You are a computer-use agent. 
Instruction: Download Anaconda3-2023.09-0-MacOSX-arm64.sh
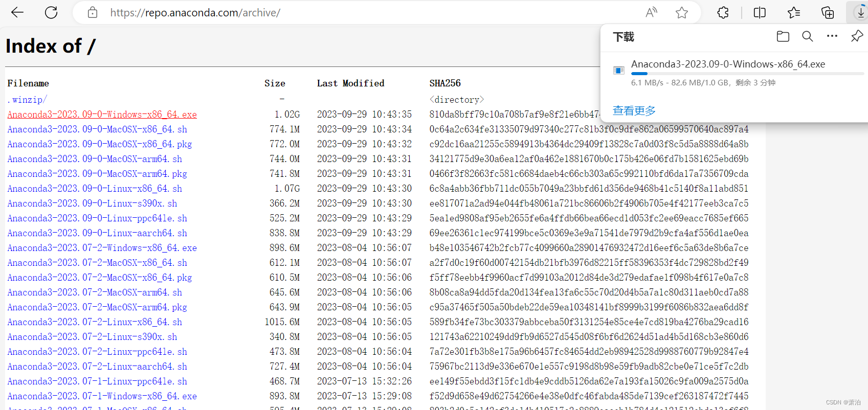pyautogui.click(x=95, y=159)
